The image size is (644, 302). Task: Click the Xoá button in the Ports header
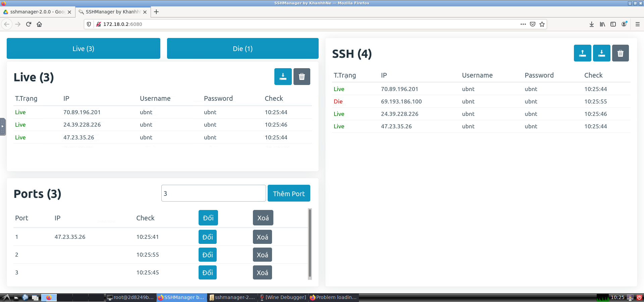(263, 218)
